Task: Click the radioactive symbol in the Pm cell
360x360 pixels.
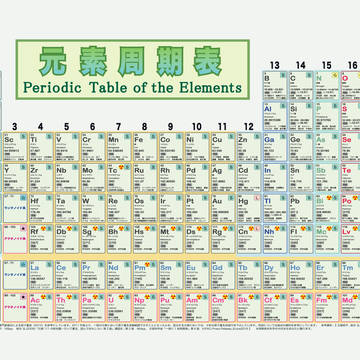Action: [x=147, y=265]
